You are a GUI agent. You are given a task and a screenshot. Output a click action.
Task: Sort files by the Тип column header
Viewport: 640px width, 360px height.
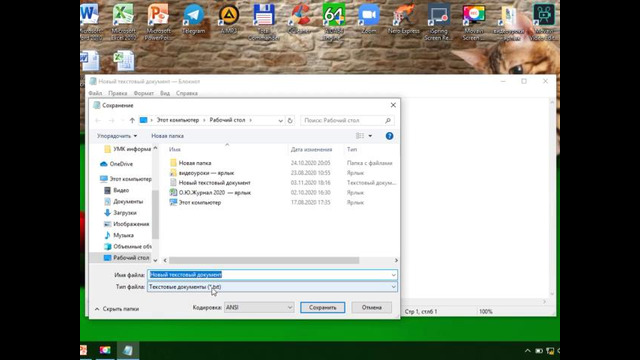[x=352, y=149]
